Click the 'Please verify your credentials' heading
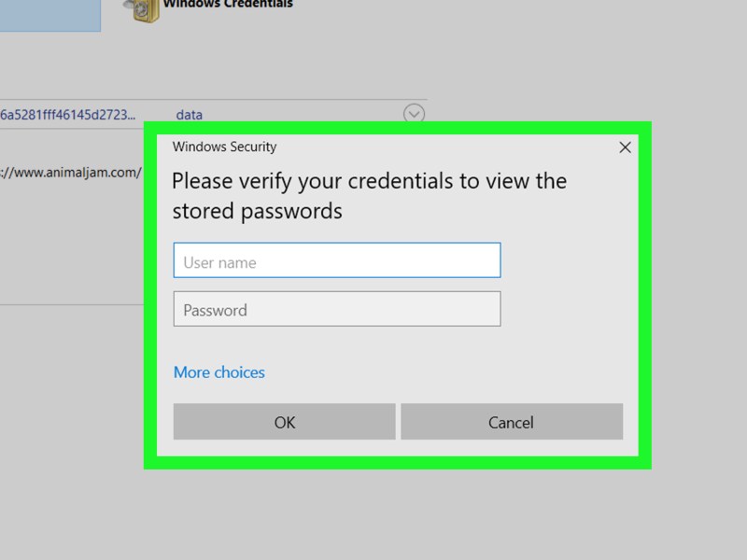The image size is (747, 560). click(x=369, y=196)
